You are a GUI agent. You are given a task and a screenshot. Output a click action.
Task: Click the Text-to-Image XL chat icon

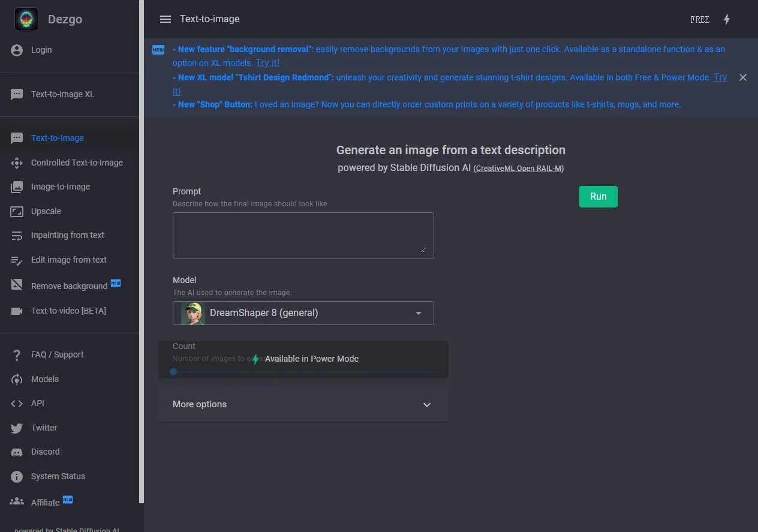pyautogui.click(x=17, y=94)
